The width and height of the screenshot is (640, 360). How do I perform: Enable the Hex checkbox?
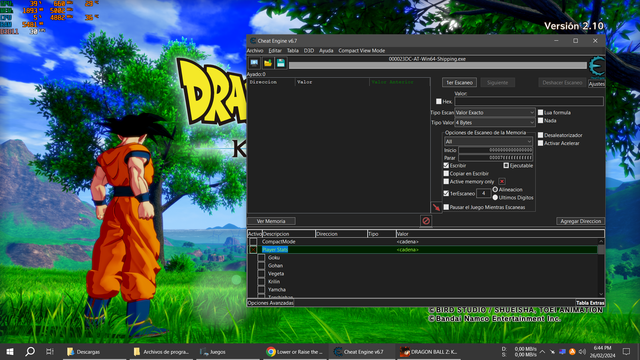pos(439,101)
